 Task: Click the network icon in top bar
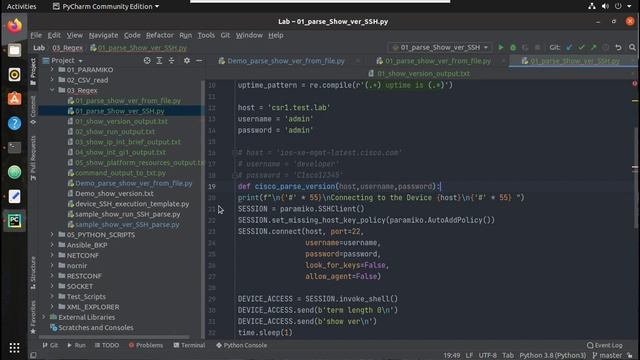(x=592, y=6)
